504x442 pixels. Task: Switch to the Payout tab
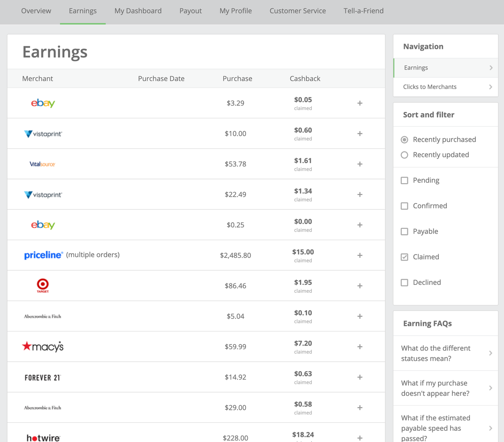190,11
